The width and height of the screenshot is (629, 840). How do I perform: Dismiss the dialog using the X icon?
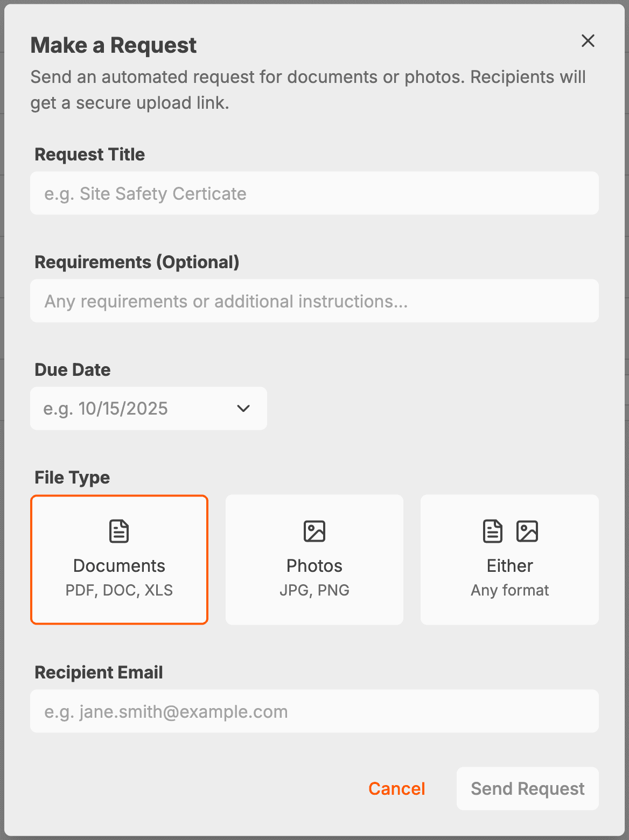tap(588, 41)
